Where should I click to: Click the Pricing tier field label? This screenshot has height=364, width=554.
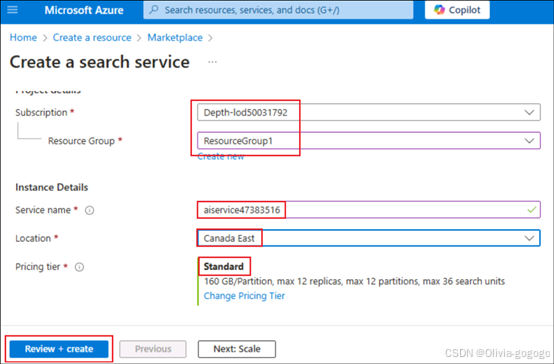coord(37,267)
